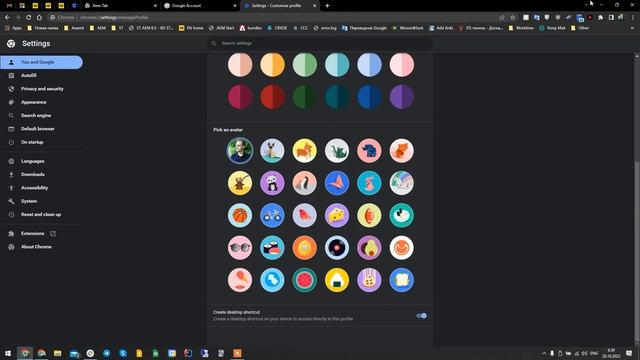
Task: Choose the ice cream cone avatar
Action: (x=240, y=280)
